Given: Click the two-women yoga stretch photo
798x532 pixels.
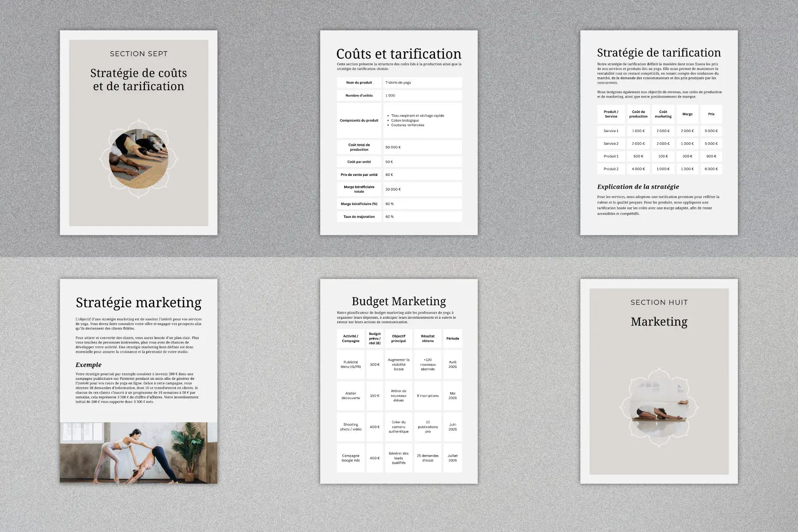Looking at the screenshot, I should click(138, 453).
